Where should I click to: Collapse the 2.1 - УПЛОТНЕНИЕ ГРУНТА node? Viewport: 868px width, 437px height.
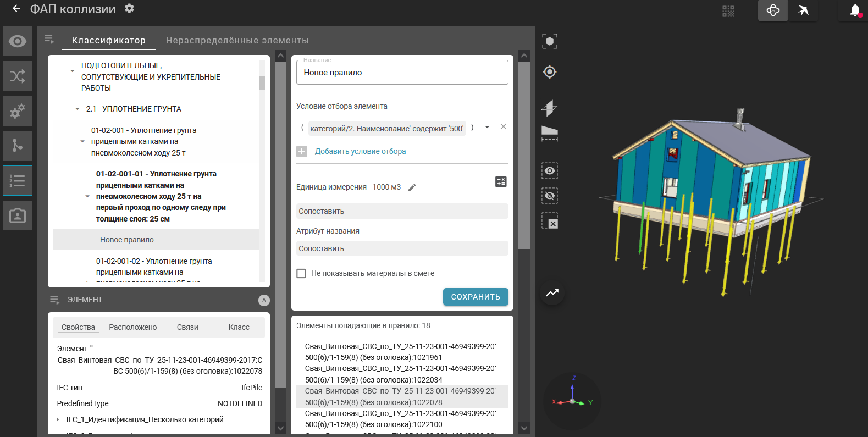tap(78, 109)
